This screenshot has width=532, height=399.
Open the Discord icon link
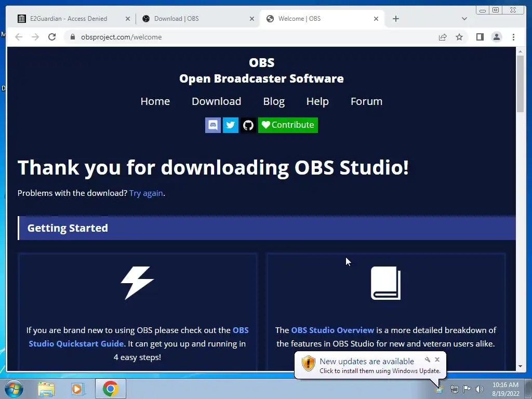(212, 125)
